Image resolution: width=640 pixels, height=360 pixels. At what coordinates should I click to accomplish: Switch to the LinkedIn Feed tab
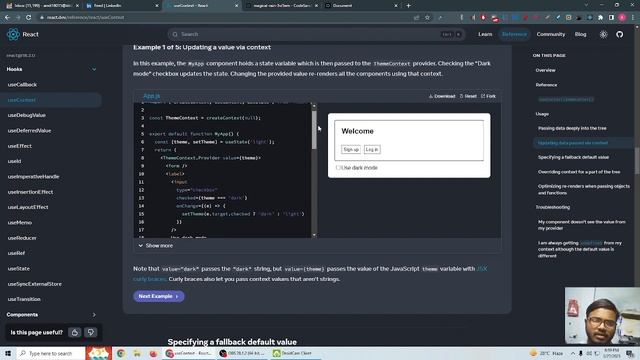122,6
